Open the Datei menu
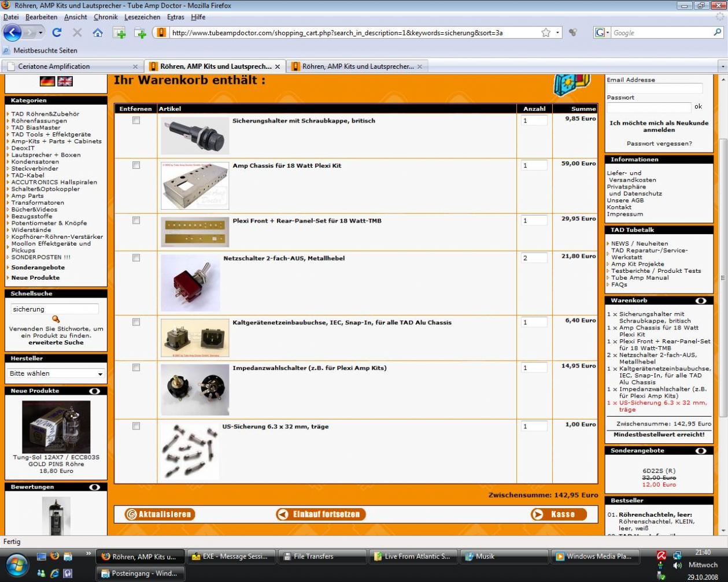728x582 pixels. pyautogui.click(x=11, y=17)
